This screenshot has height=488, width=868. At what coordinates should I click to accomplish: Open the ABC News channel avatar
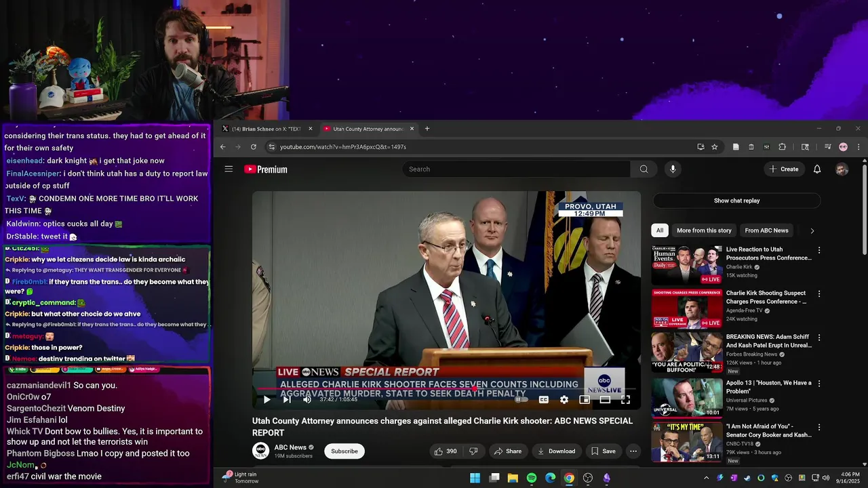click(260, 451)
